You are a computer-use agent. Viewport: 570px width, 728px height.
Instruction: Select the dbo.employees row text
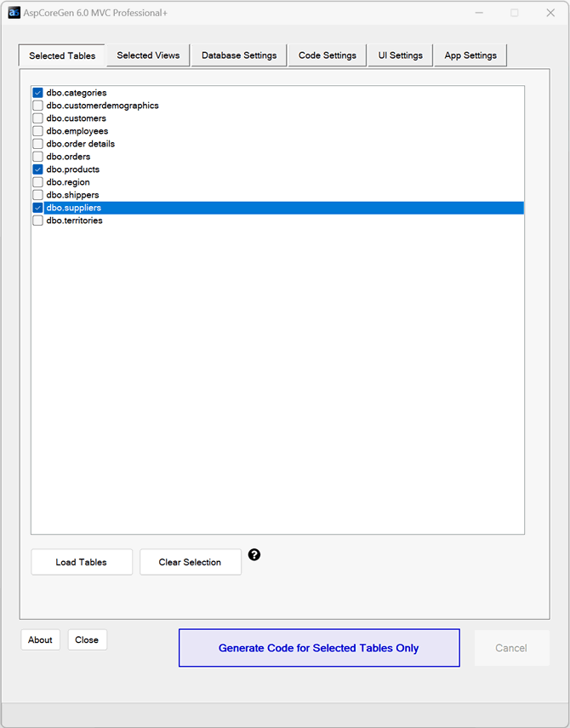pos(77,131)
